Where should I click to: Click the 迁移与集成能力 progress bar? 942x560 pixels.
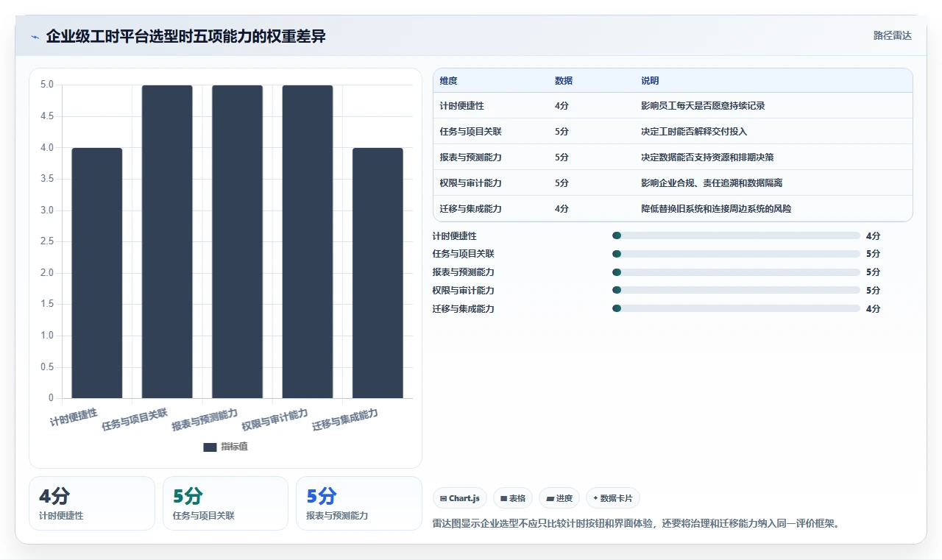(736, 309)
